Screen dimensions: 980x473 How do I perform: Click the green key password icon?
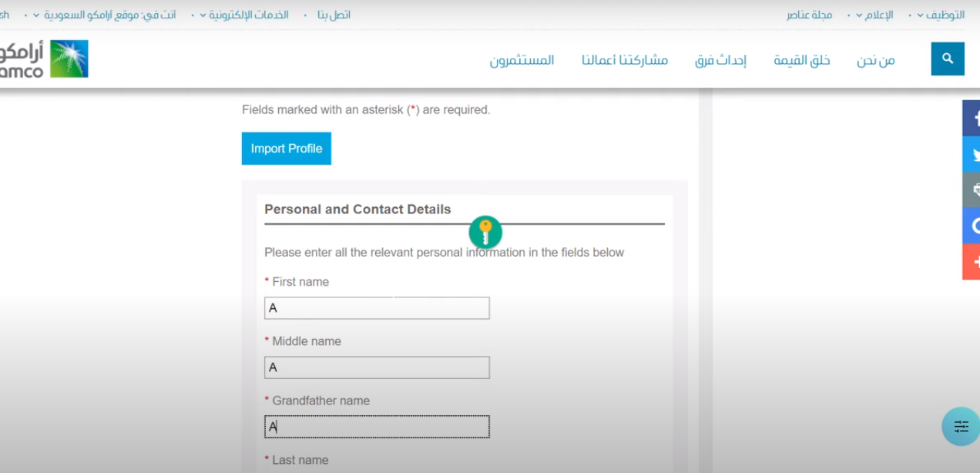click(x=485, y=232)
